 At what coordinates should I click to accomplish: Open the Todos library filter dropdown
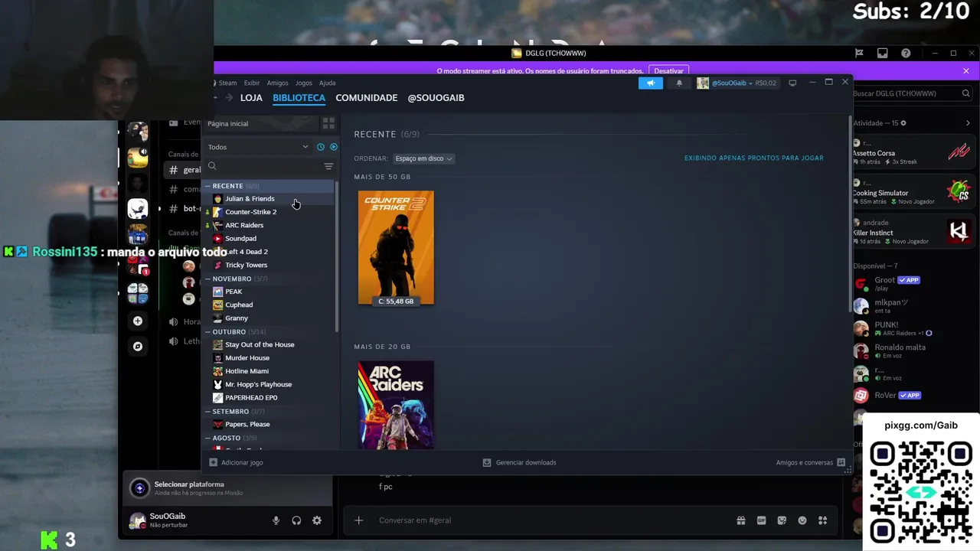coord(258,147)
